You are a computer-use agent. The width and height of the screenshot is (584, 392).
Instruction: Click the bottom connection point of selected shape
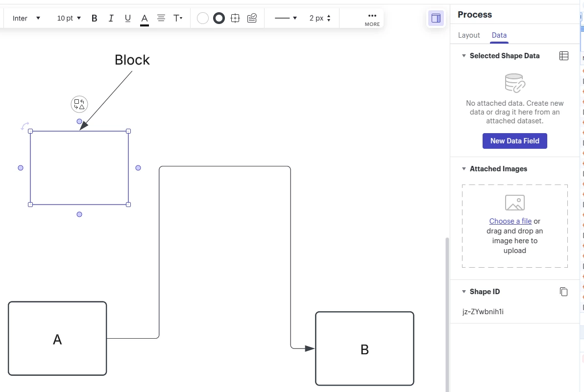click(x=79, y=214)
